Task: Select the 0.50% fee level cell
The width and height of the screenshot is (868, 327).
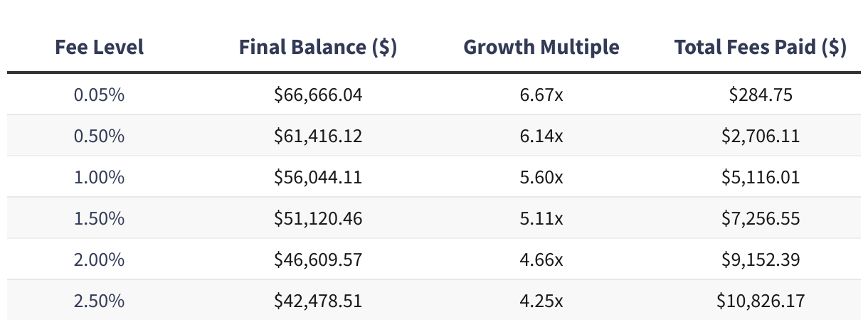Action: point(99,136)
